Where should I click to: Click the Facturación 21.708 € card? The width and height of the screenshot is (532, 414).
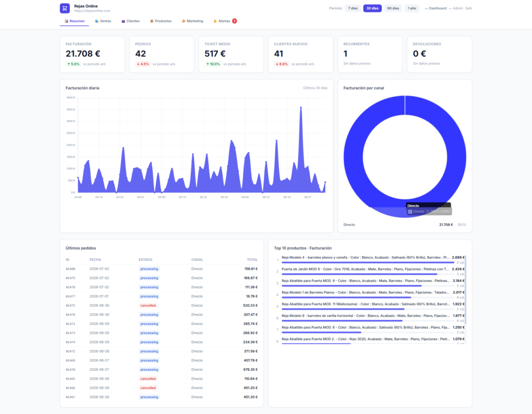pos(92,54)
